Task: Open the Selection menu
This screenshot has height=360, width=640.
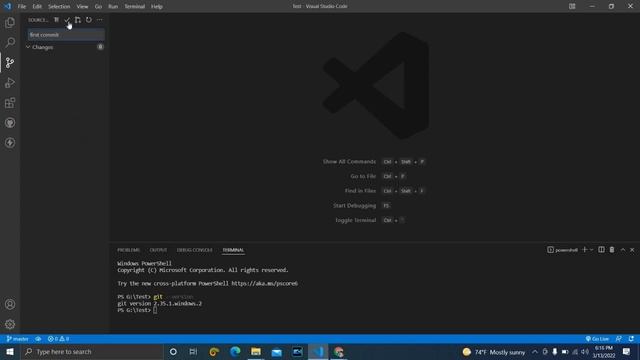Action: [59, 7]
